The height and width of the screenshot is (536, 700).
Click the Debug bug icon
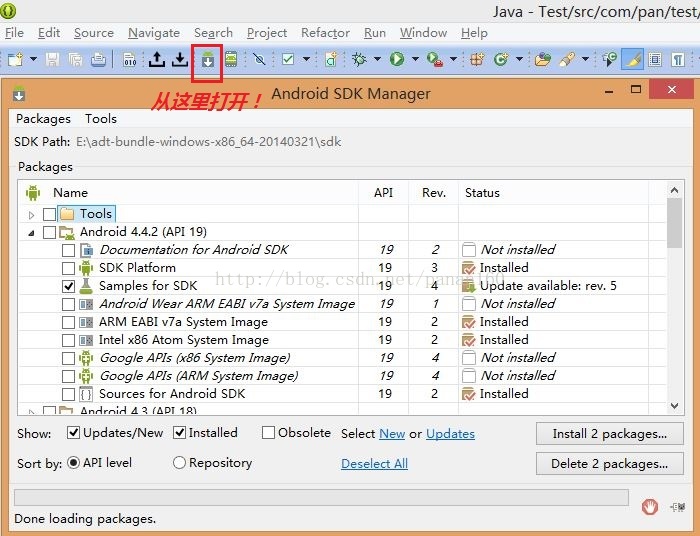pyautogui.click(x=359, y=59)
